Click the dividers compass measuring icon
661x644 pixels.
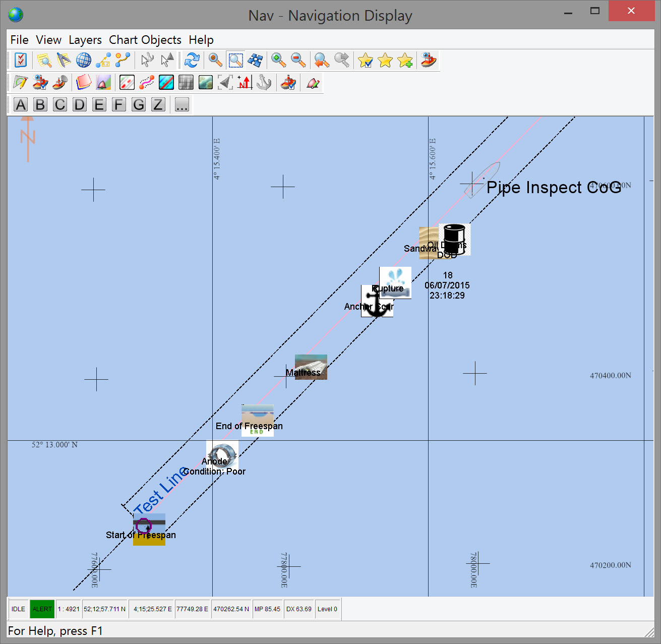point(64,61)
